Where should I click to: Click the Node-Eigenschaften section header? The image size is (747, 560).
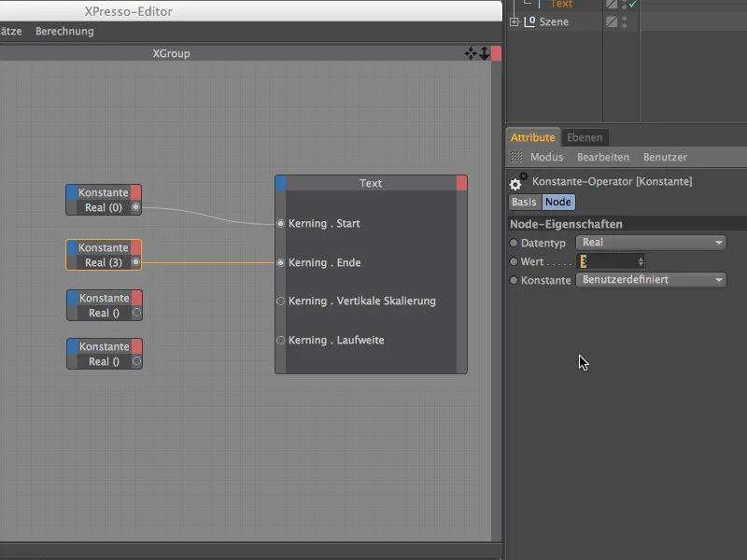pos(627,224)
